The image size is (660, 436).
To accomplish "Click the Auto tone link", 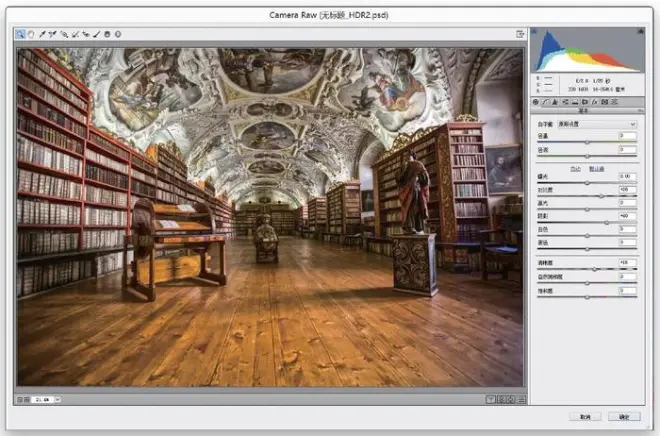I will tap(575, 169).
